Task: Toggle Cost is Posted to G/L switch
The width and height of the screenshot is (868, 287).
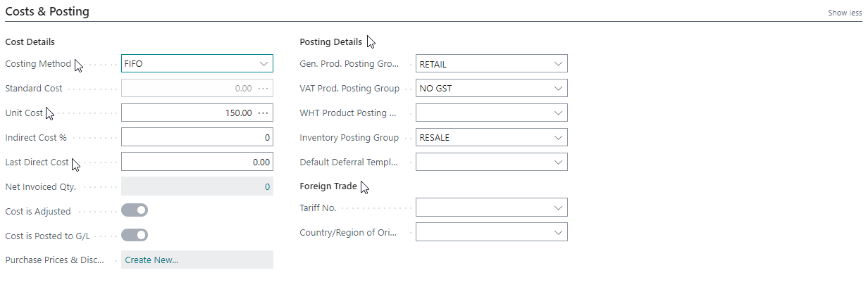Action: [135, 235]
